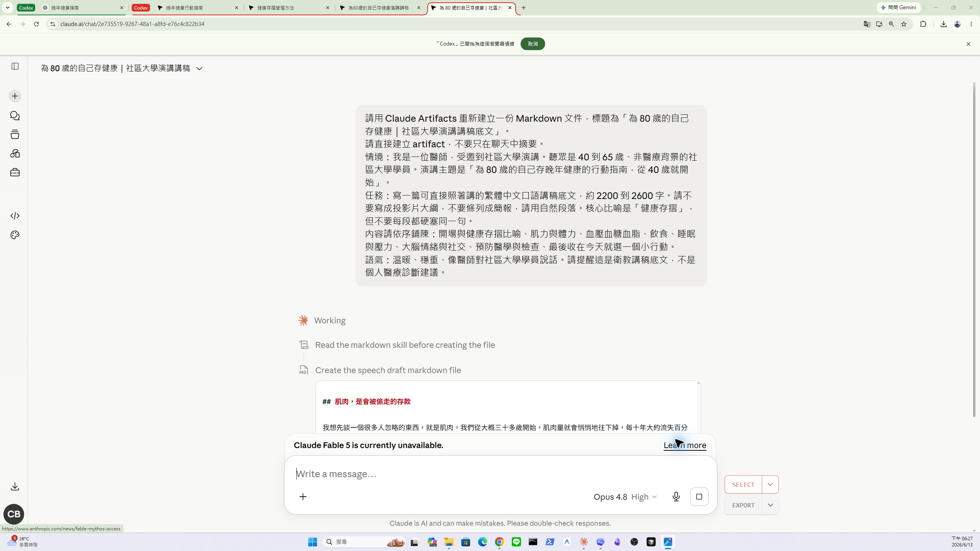Toggle the Claude sidebar panel icon

click(x=15, y=66)
